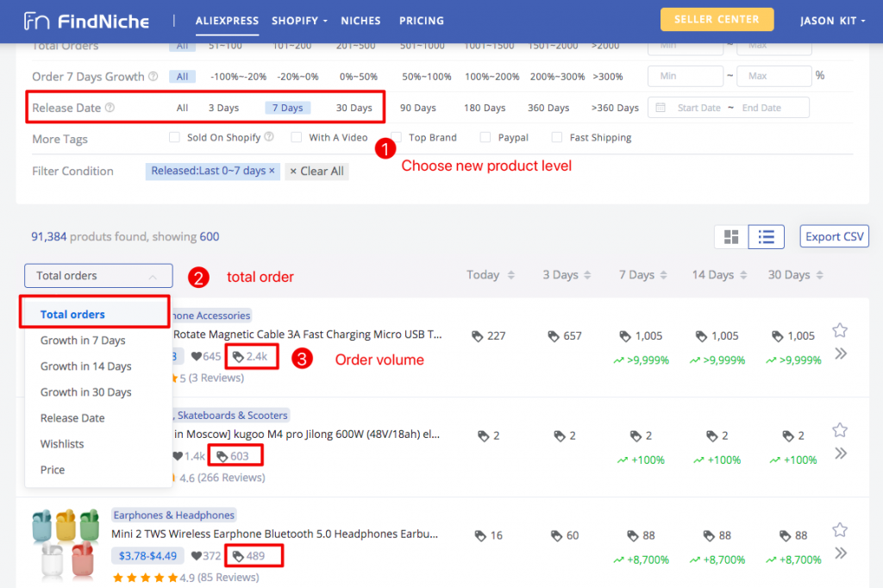Choose Growth in 7 Days sort option

83,341
